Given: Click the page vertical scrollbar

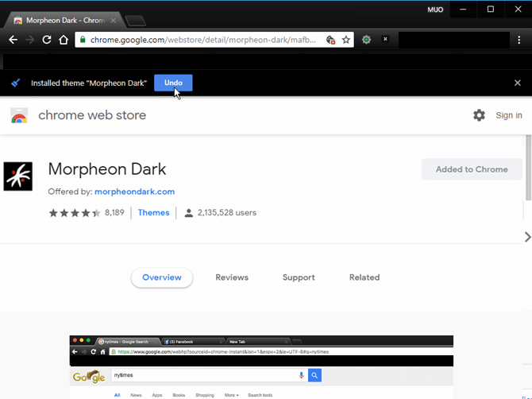Looking at the screenshot, I should coord(529,168).
